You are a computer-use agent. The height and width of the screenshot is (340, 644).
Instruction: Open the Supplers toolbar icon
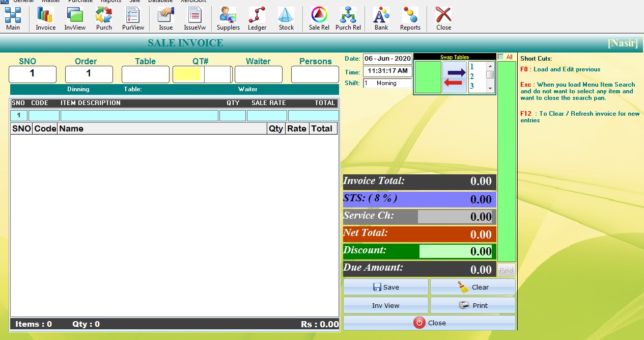(x=228, y=19)
